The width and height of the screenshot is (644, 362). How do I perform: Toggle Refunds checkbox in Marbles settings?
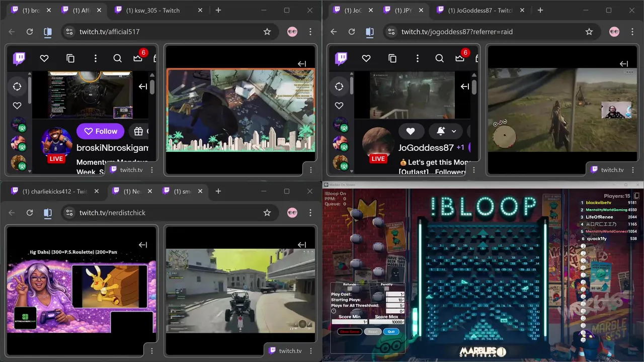pos(350,289)
